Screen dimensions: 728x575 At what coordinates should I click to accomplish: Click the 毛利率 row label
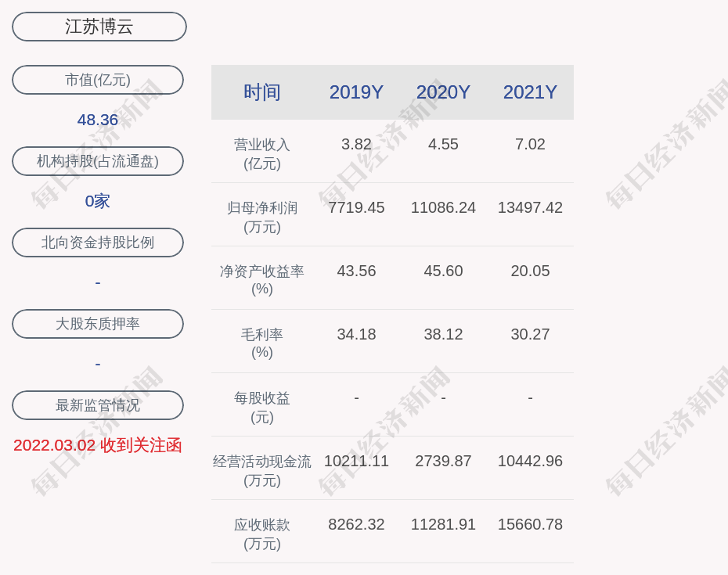point(262,343)
